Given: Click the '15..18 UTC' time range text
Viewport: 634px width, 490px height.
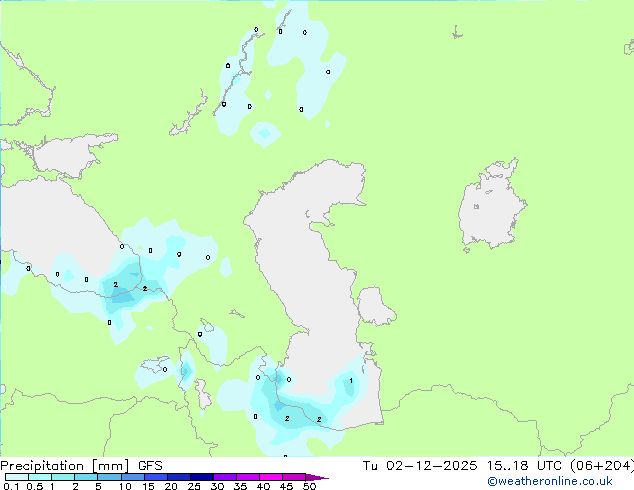Looking at the screenshot, I should point(524,466).
